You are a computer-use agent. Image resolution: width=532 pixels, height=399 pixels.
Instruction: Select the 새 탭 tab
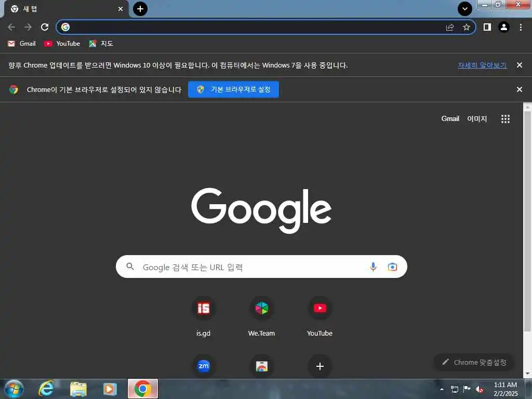64,9
